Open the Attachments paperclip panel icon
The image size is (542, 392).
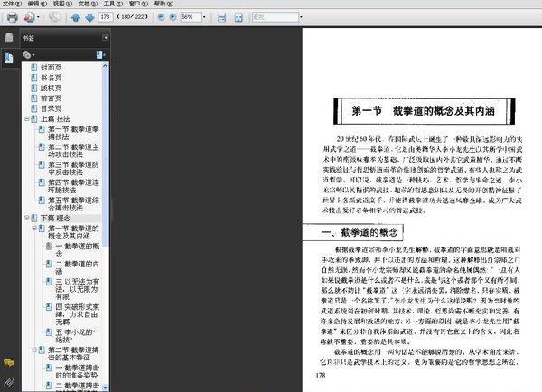click(x=9, y=382)
